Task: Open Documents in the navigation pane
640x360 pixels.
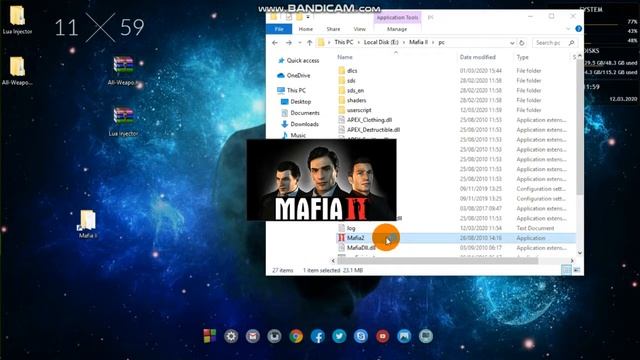Action: [x=304, y=113]
